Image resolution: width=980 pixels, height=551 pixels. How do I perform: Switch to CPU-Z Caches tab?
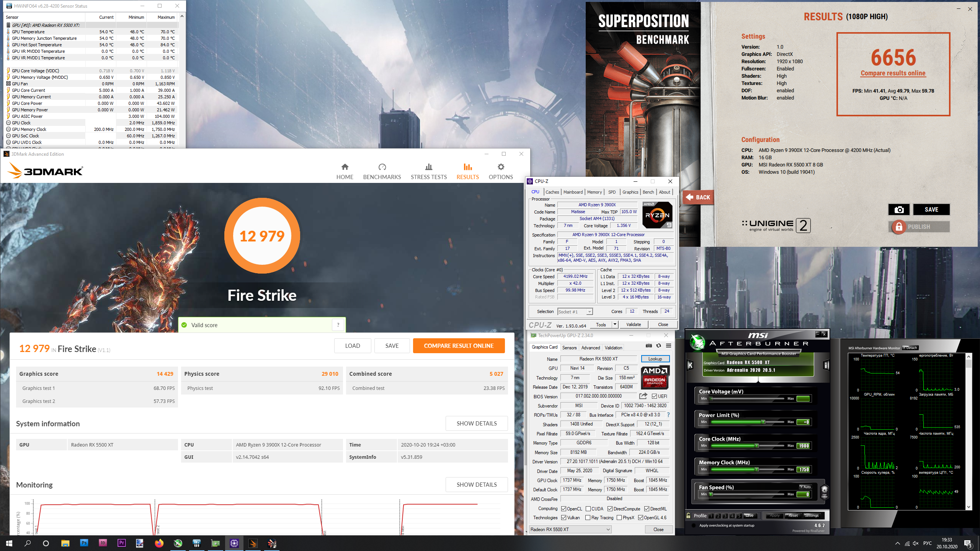point(552,192)
